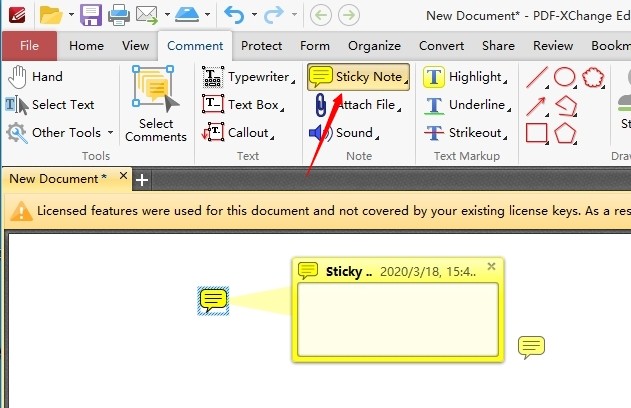Viewport: 631px width, 408px height.
Task: Click the PDF-XChange Editor application logo
Action: [x=17, y=15]
